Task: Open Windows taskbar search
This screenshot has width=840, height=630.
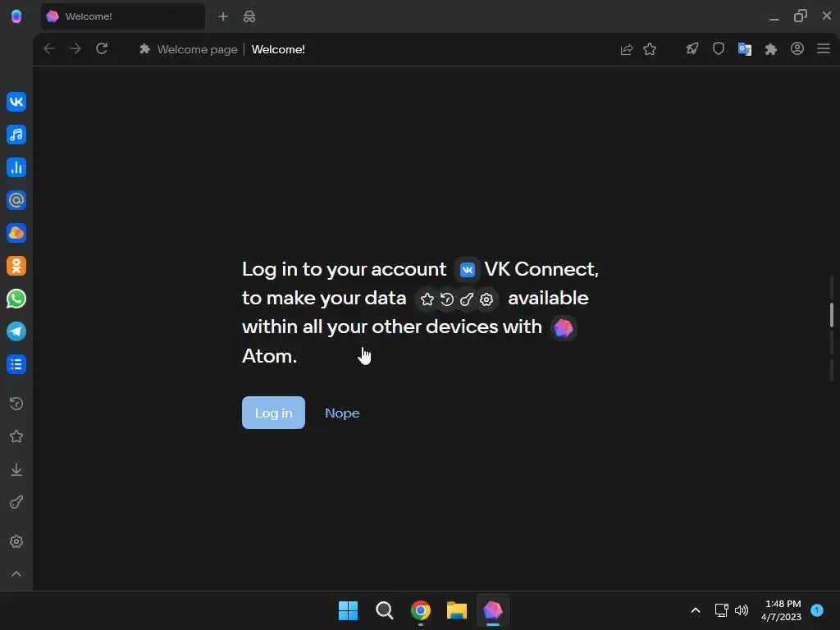Action: [384, 610]
